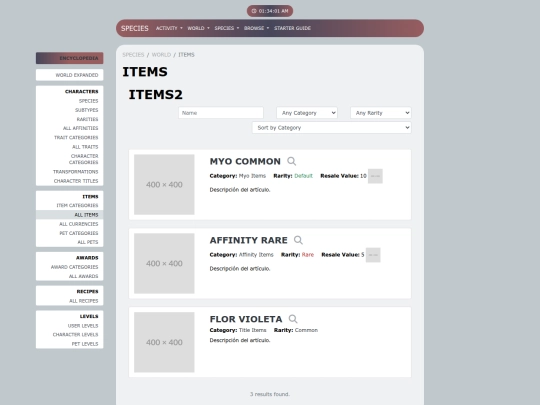The height and width of the screenshot is (405, 540).
Task: Focus the Name search field
Action: pos(221,113)
